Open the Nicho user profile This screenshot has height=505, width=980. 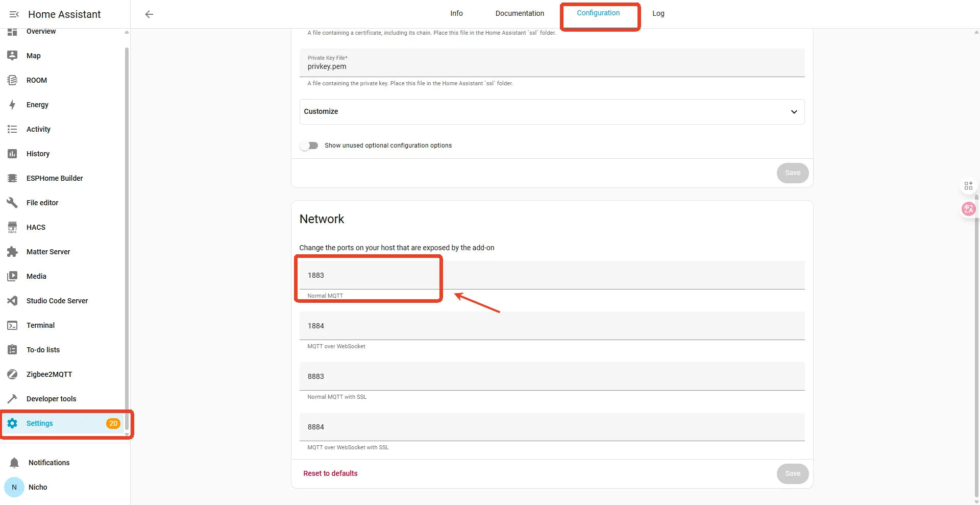(x=38, y=487)
